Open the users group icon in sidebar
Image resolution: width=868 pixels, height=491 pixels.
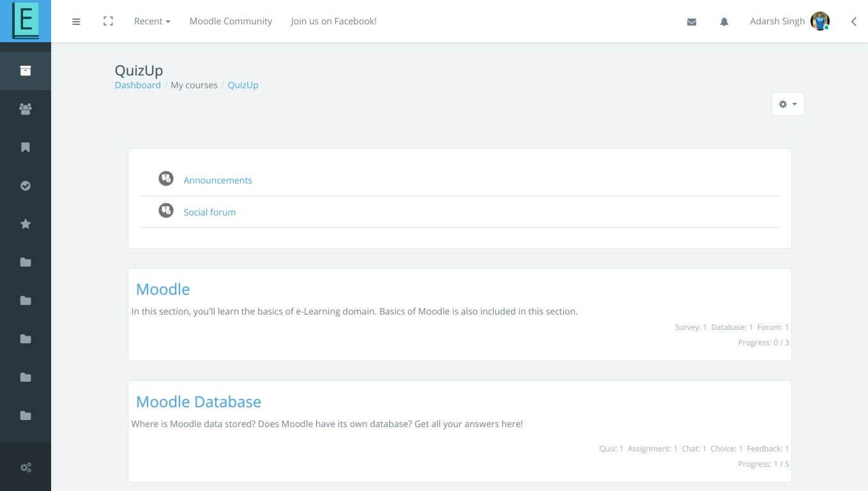(26, 109)
